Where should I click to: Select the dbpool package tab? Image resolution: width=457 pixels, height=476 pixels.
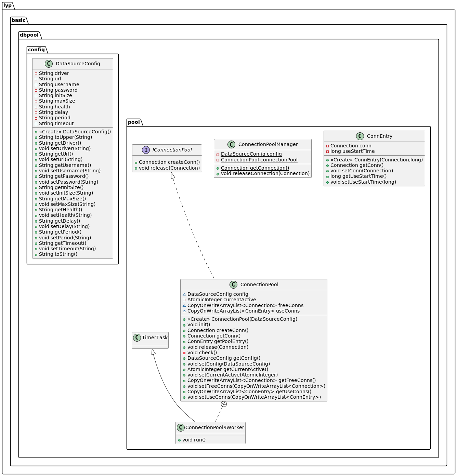(29, 35)
